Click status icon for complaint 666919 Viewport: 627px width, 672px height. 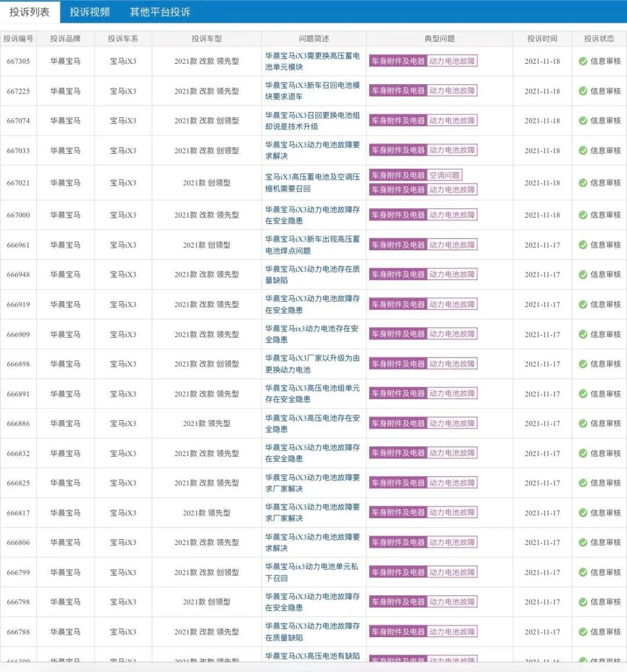point(583,305)
